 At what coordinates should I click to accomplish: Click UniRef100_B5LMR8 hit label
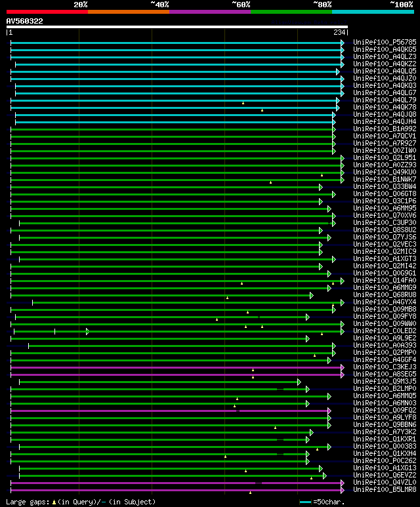[385, 489]
